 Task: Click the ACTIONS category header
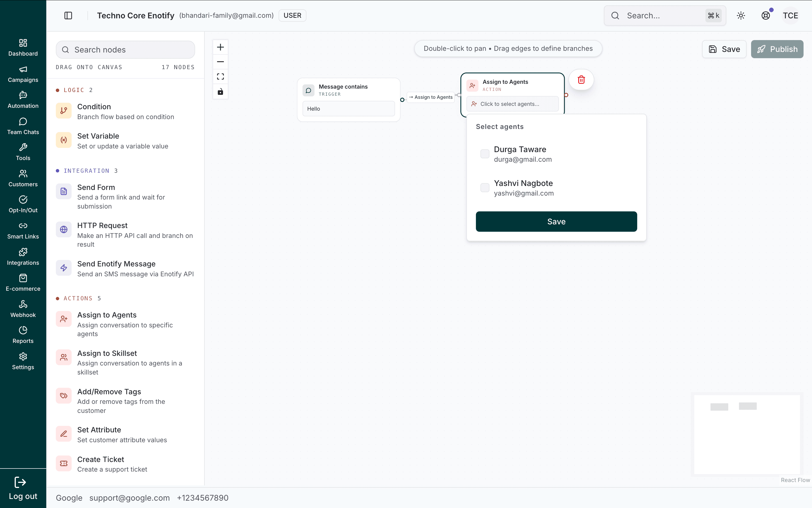pyautogui.click(x=78, y=298)
